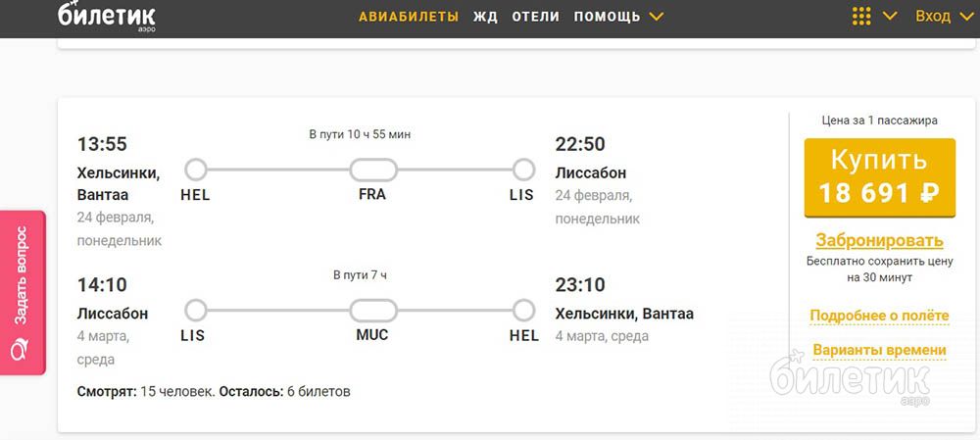Click the MUC layover stop marker
Screen dimensions: 980x440
click(372, 311)
